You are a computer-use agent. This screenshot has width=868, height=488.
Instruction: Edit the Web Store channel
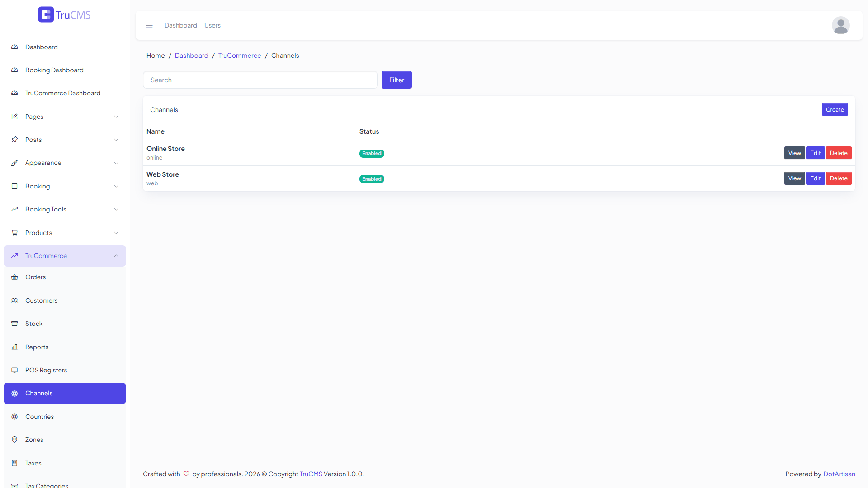pyautogui.click(x=815, y=178)
